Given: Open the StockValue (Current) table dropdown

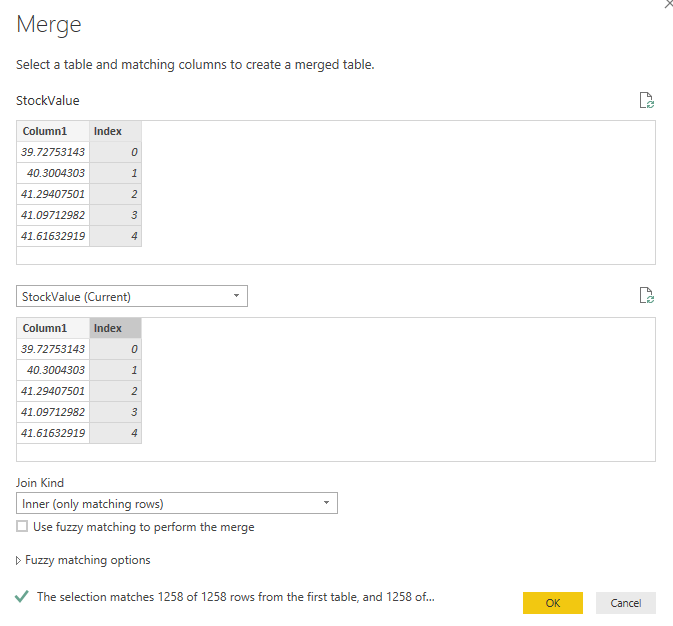Looking at the screenshot, I should [x=132, y=296].
